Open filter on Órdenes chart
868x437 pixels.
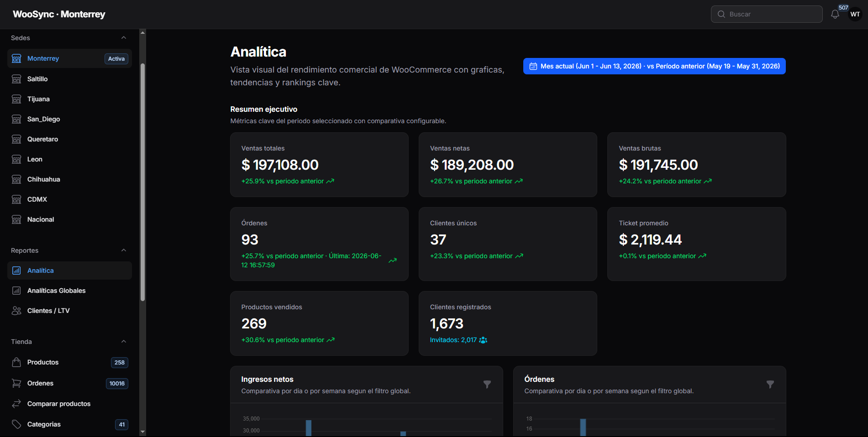pyautogui.click(x=770, y=385)
